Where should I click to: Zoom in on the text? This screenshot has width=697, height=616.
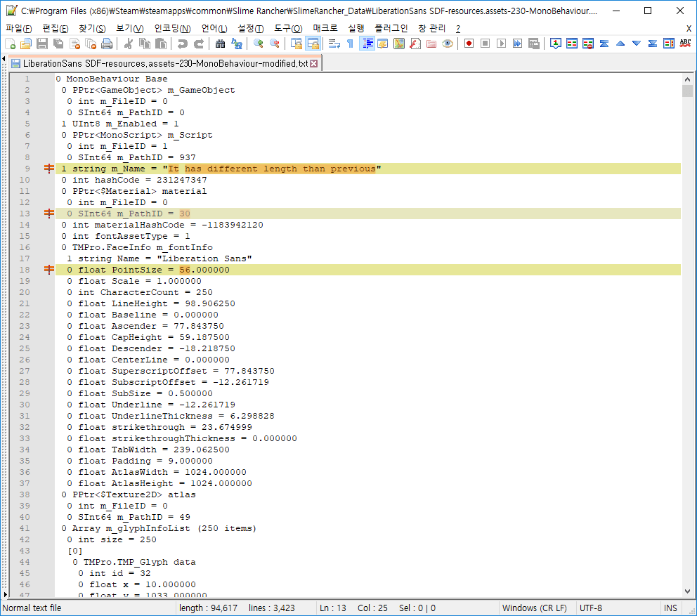point(259,44)
